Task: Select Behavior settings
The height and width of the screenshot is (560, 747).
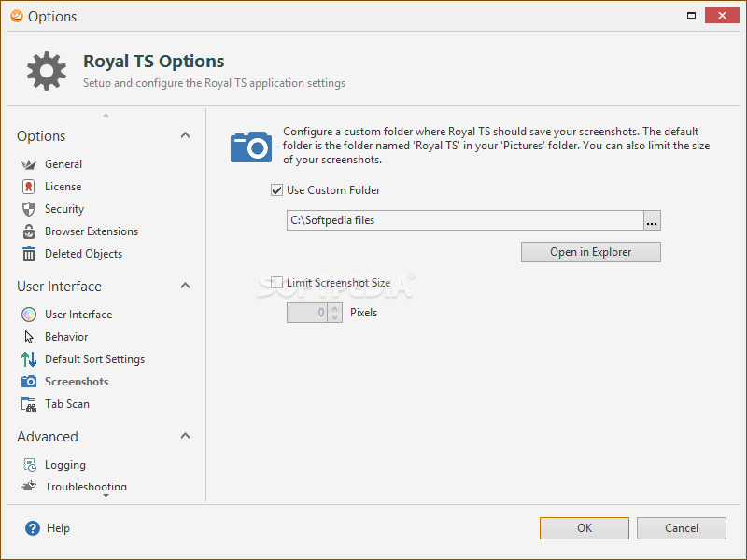Action: pos(66,337)
